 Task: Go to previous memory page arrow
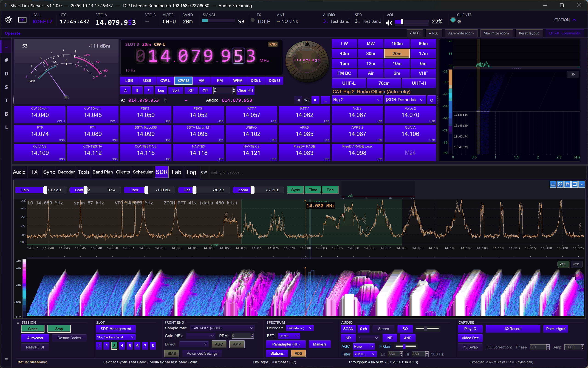click(298, 100)
